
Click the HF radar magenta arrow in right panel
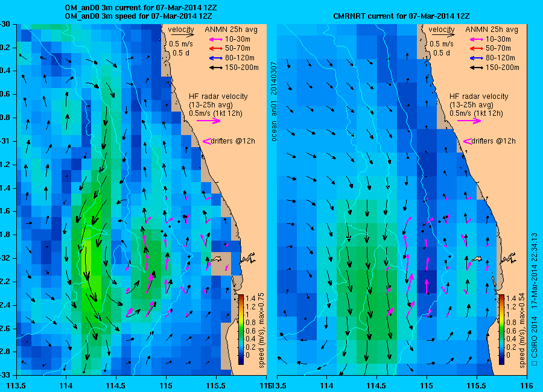click(469, 121)
